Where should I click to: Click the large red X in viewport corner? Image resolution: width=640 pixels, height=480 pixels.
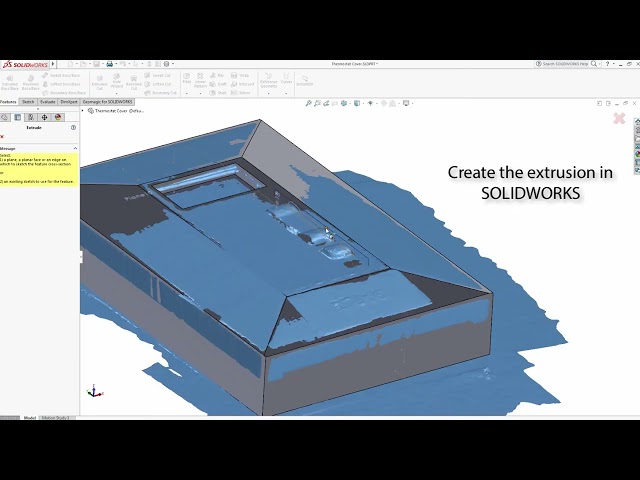619,118
